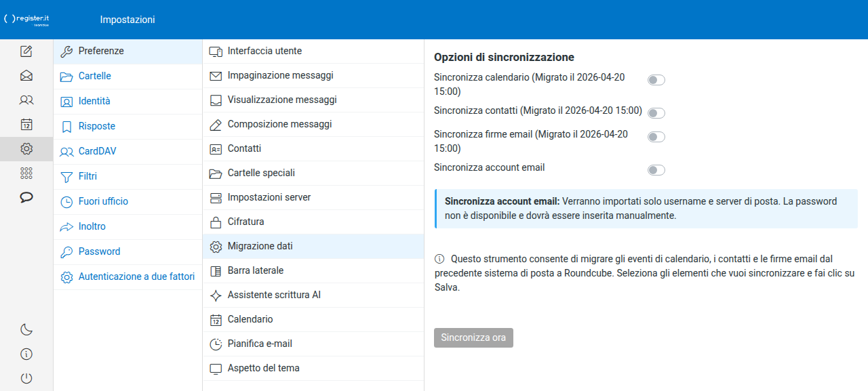Image resolution: width=868 pixels, height=391 pixels.
Task: Click the clock icon beside Pianifica e-mail
Action: click(216, 344)
